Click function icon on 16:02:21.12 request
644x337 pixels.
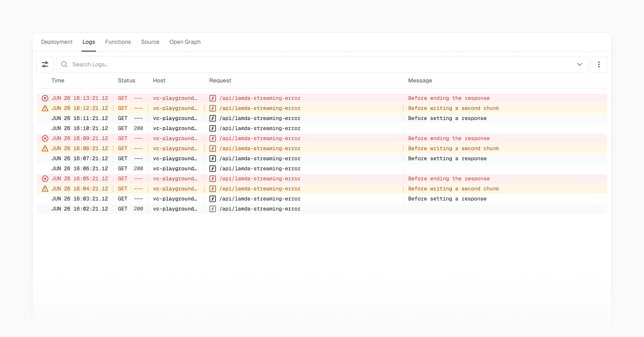click(x=213, y=209)
